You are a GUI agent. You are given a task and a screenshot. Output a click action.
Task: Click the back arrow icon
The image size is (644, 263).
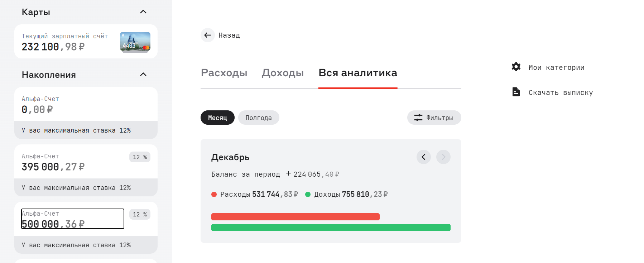click(208, 35)
